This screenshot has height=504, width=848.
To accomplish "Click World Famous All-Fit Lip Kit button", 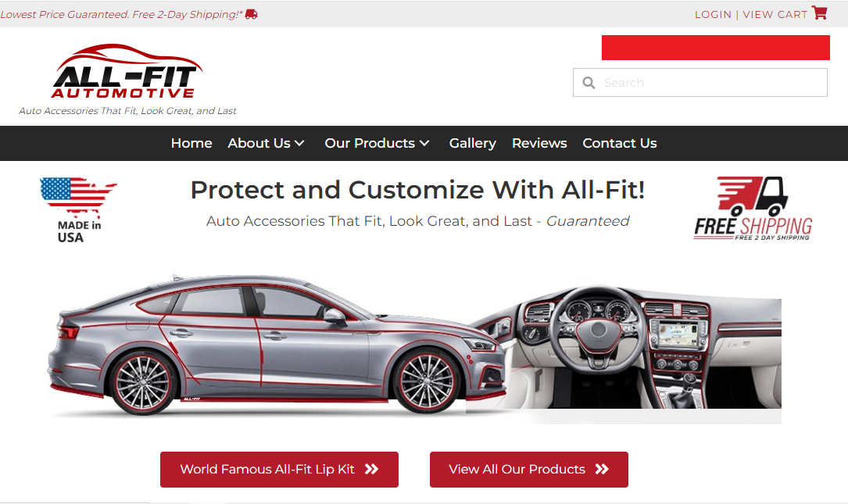I will (x=279, y=470).
